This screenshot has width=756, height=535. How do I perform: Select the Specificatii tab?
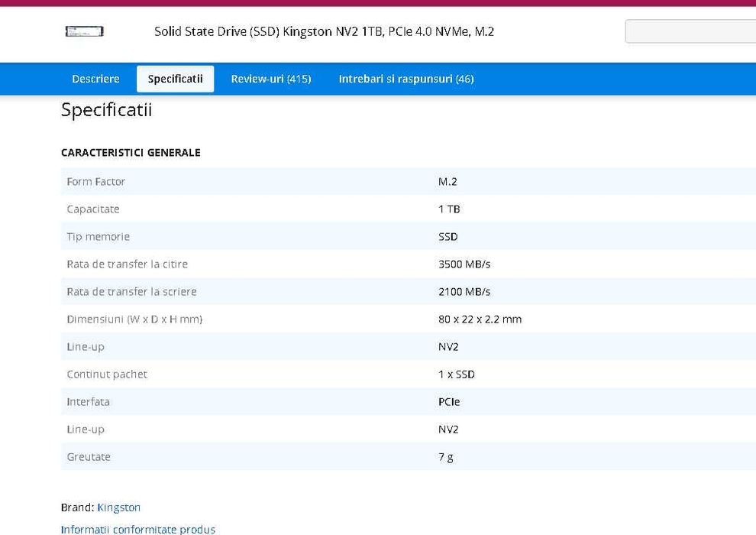click(175, 79)
